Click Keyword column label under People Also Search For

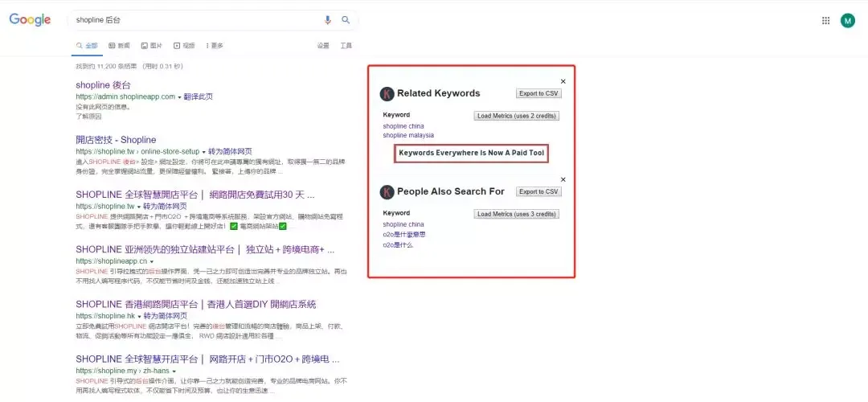tap(396, 212)
